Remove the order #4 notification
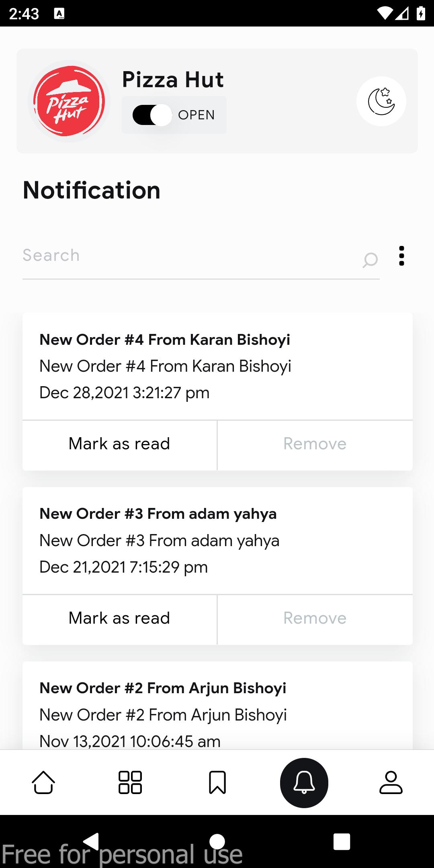The width and height of the screenshot is (434, 868). pyautogui.click(x=315, y=444)
